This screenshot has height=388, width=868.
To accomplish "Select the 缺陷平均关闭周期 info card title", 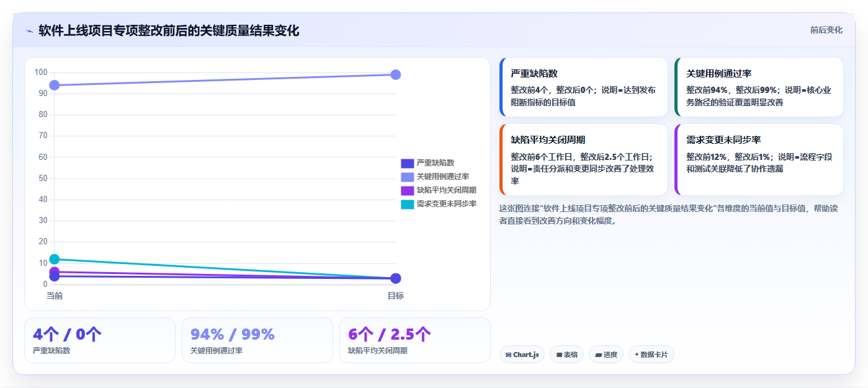I will pos(548,139).
